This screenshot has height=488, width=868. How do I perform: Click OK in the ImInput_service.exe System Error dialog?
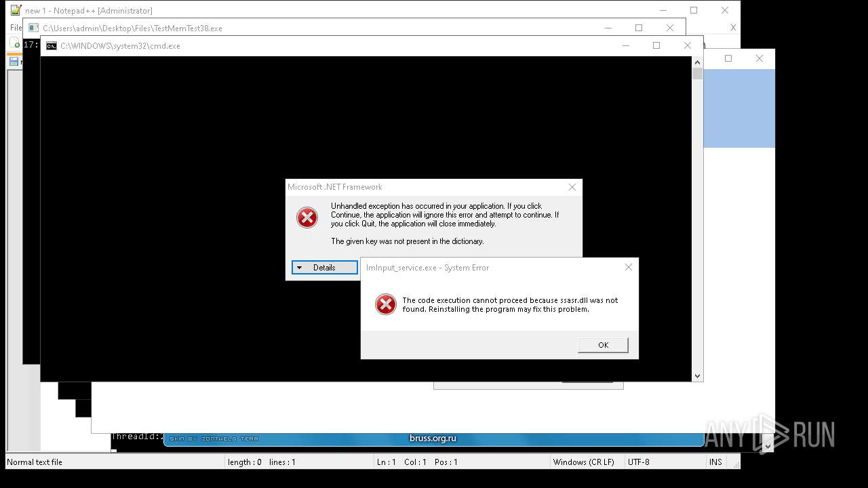603,345
